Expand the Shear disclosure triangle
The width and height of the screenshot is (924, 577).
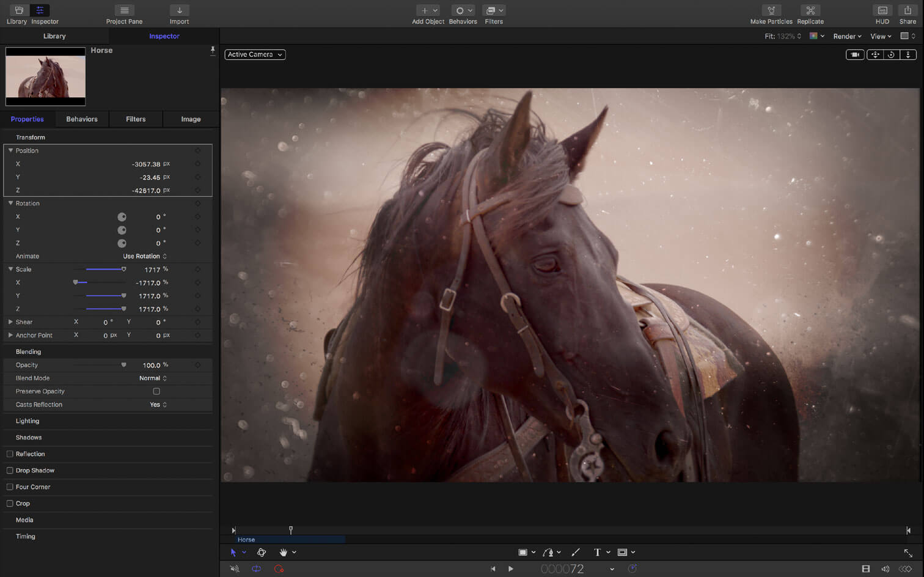tap(10, 322)
